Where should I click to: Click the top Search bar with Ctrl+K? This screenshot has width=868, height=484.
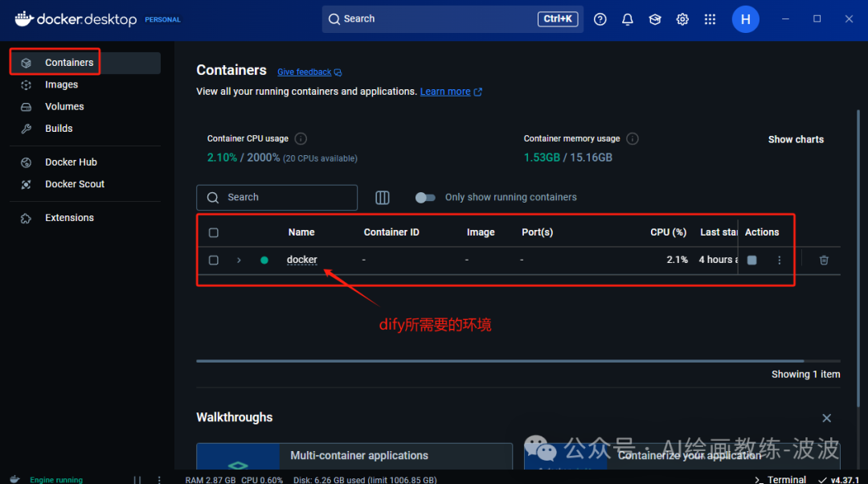(452, 18)
